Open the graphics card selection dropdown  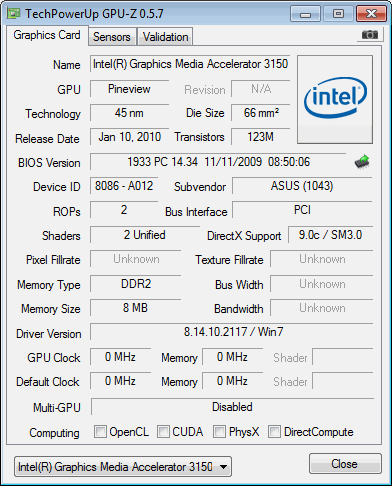(x=123, y=466)
